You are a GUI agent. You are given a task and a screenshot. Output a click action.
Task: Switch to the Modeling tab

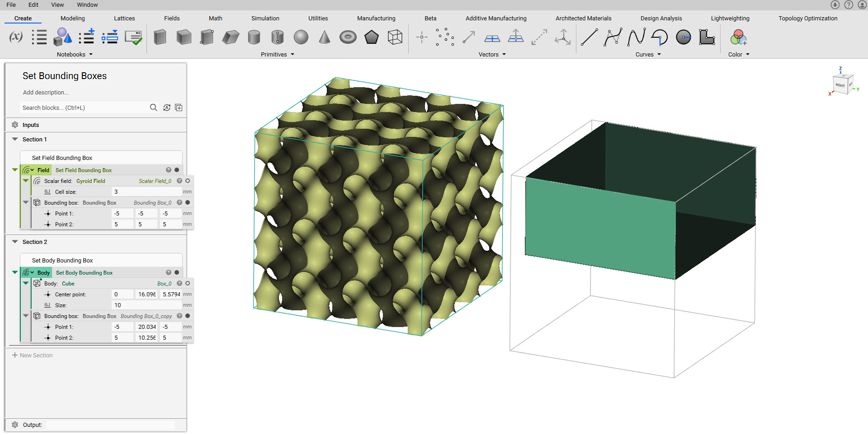[73, 18]
